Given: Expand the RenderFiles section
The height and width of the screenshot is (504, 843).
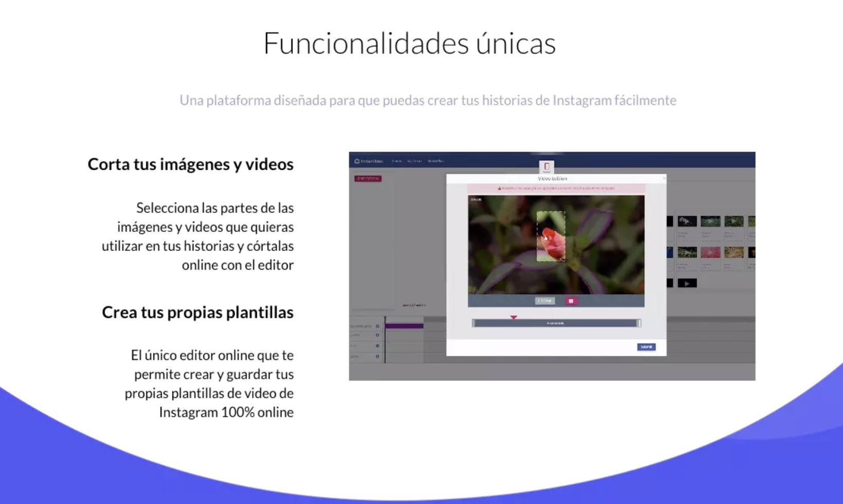Looking at the screenshot, I should click(x=436, y=161).
